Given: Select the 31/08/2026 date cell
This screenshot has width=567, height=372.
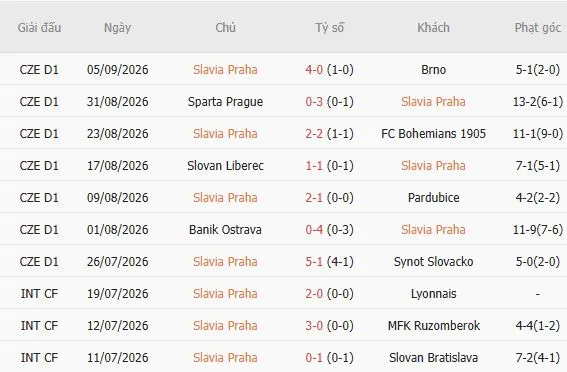Looking at the screenshot, I should click(118, 102).
